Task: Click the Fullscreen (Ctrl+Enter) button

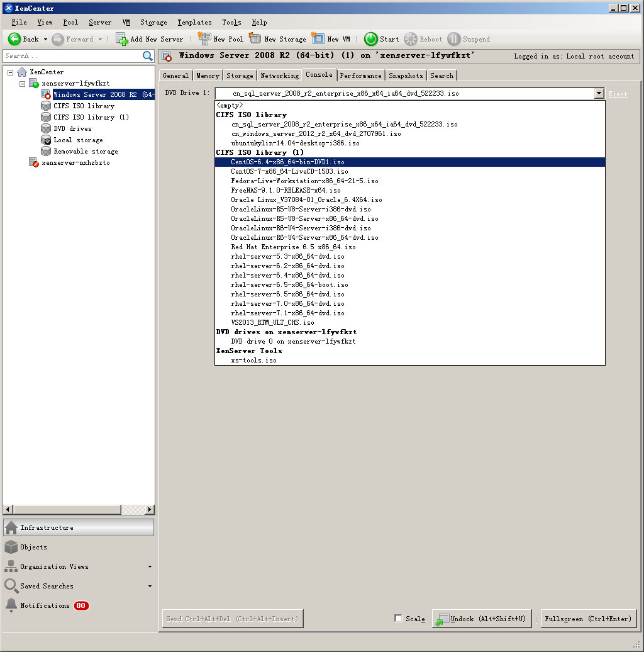Action: click(x=588, y=618)
